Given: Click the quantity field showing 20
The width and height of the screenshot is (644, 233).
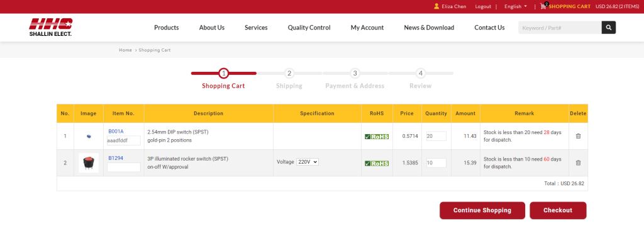Looking at the screenshot, I should 436,136.
